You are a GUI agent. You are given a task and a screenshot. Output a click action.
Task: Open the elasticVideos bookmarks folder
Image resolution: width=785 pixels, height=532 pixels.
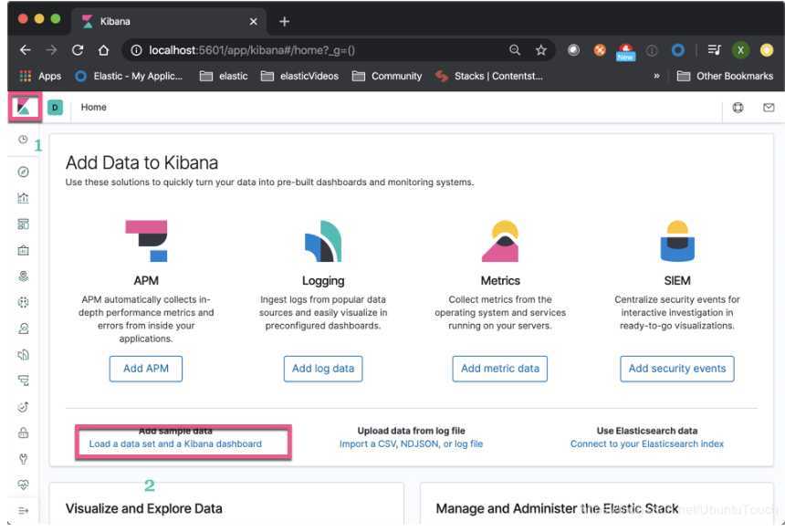[299, 76]
